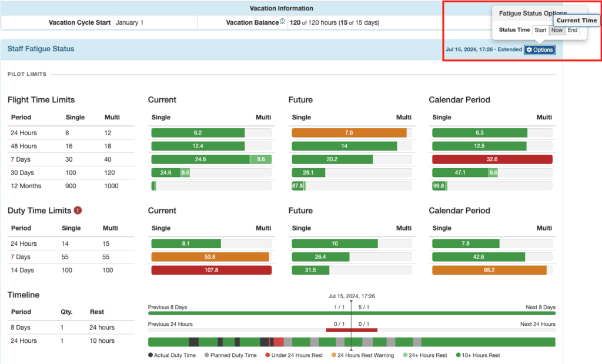Click the Options gear button

[540, 49]
